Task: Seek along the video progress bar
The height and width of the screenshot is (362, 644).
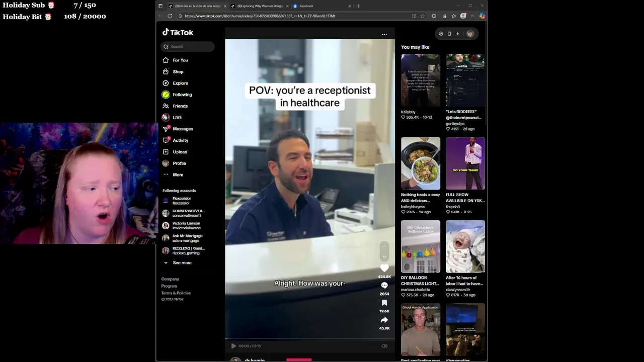Action: coord(310,339)
